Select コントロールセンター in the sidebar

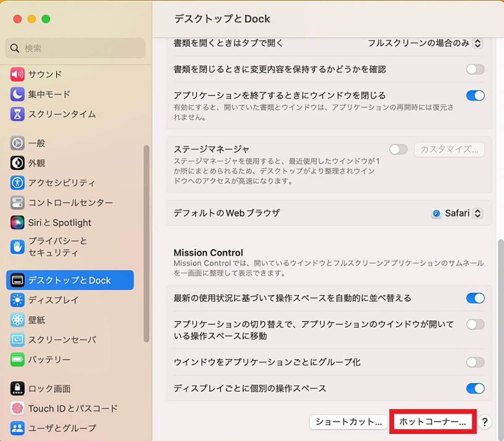click(70, 203)
